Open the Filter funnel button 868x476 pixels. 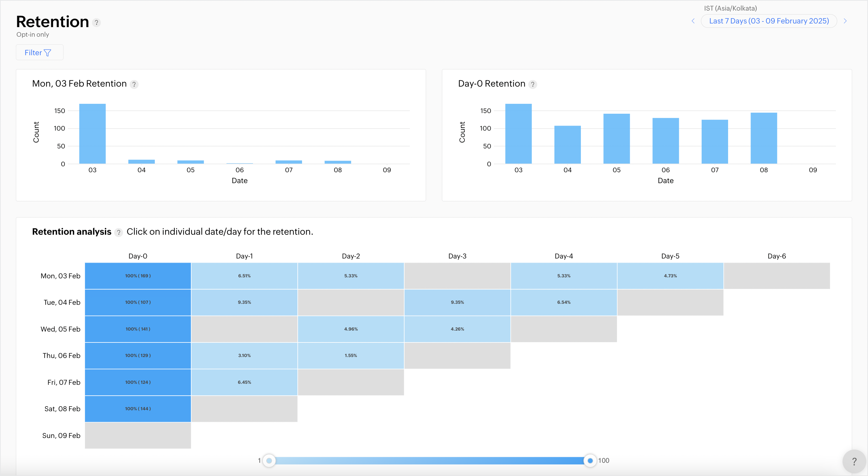pos(39,53)
